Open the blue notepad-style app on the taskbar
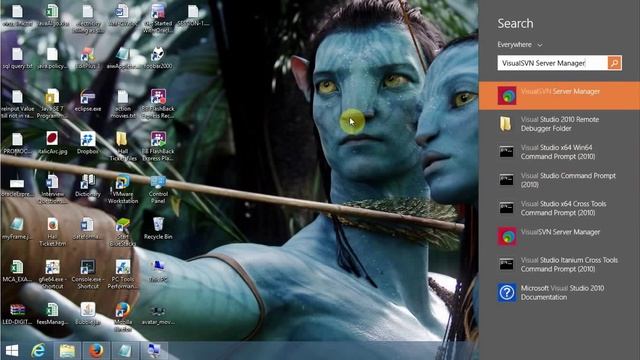Image resolution: width=640 pixels, height=360 pixels. [x=125, y=351]
